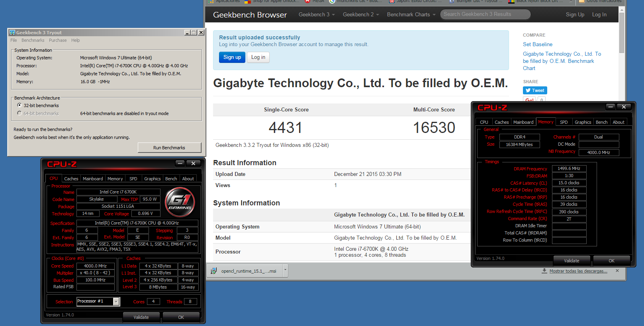The image size is (644, 326).
Task: Click the download arrow icon beside Mostrar todas las descargas
Action: [x=544, y=271]
